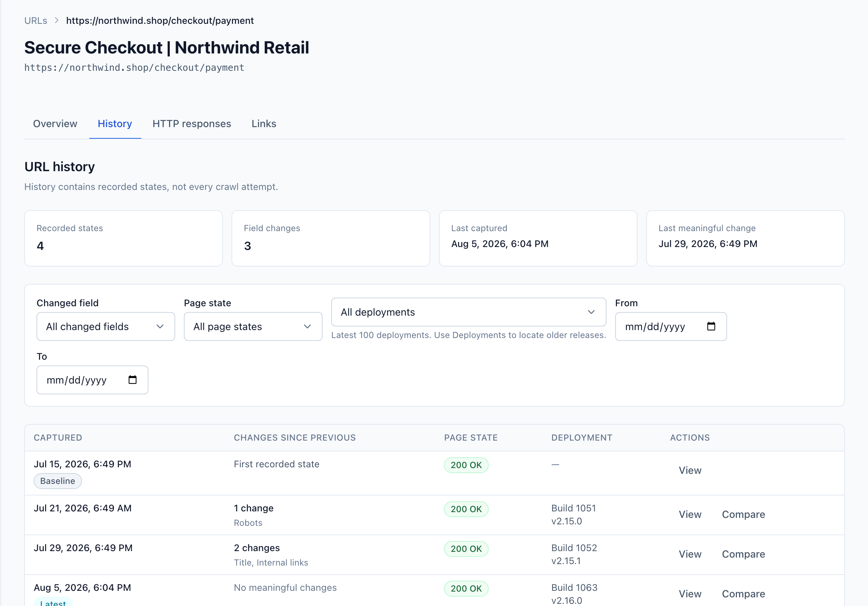Compare the Aug 5, 2026 Build 1063 state
This screenshot has height=606, width=868.
point(743,593)
